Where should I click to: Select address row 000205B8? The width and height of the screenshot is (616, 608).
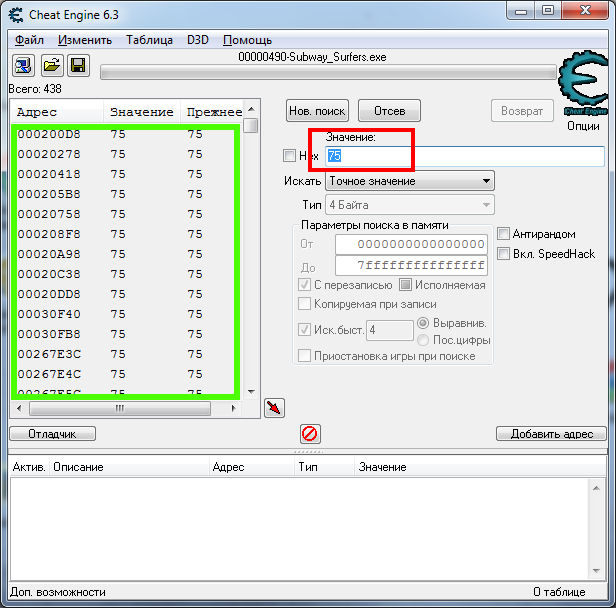(x=126, y=194)
